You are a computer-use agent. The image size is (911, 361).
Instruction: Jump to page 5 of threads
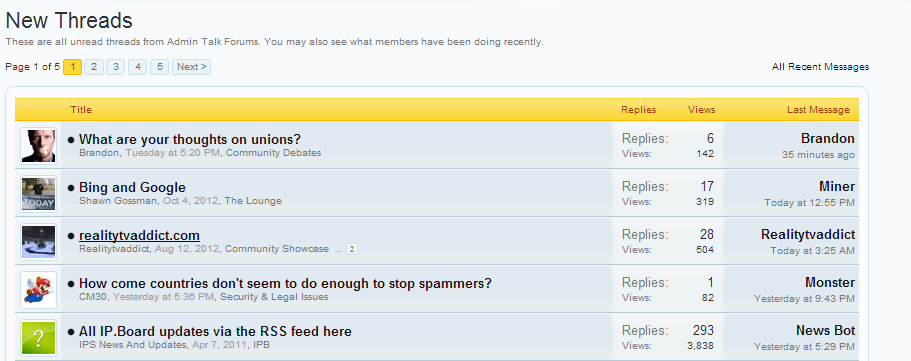click(x=159, y=67)
